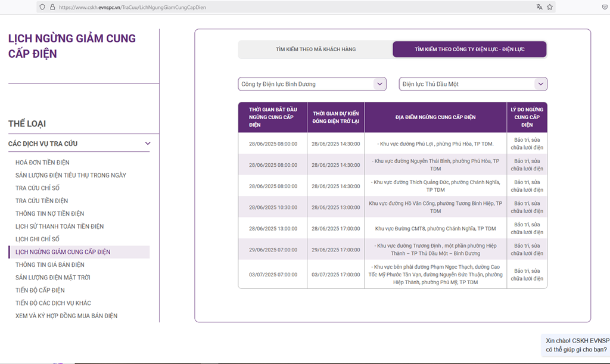The width and height of the screenshot is (610, 364).
Task: Click the Khu vực đường Hồ Văn Cống cell
Action: [435, 207]
